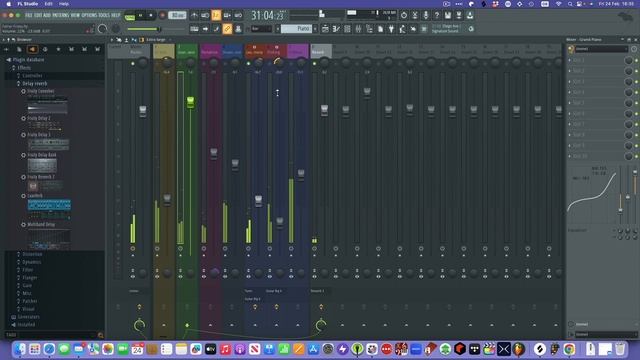Toggle the Mixer view icon

pos(358,29)
